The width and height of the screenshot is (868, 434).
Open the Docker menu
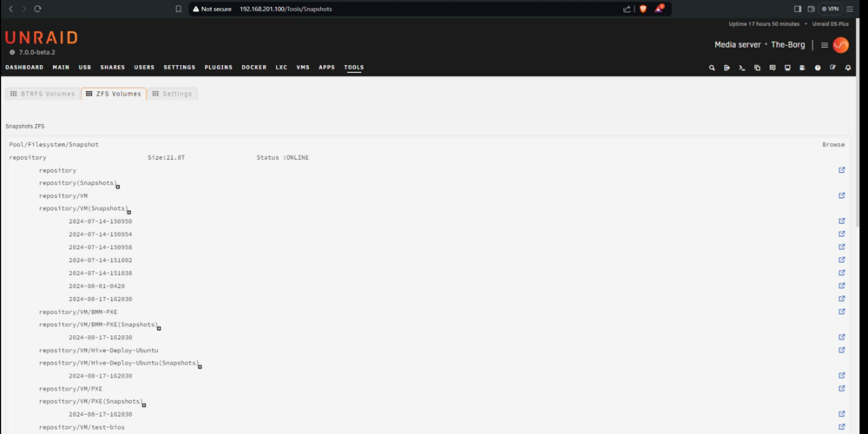pos(254,68)
